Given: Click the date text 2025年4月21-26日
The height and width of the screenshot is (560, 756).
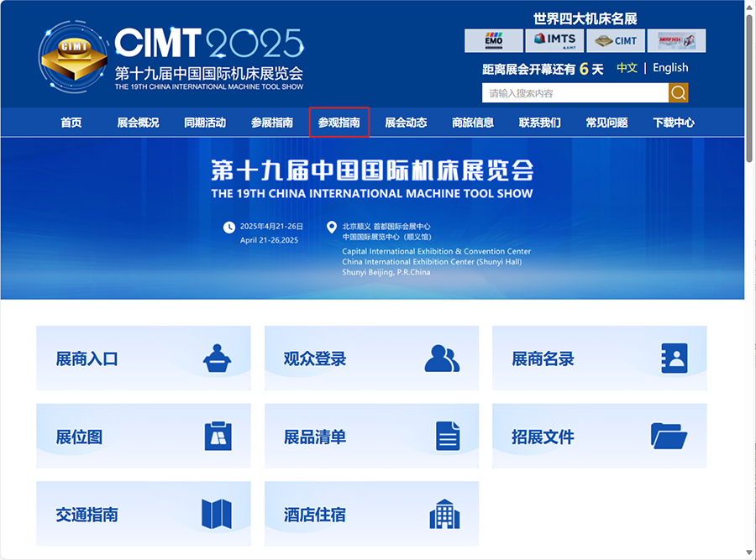Looking at the screenshot, I should point(271,227).
